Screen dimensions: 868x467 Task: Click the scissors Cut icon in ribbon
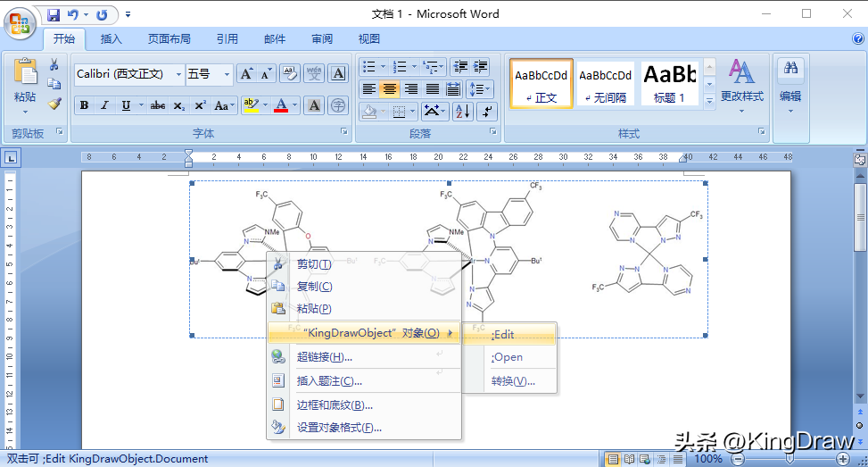(x=54, y=65)
